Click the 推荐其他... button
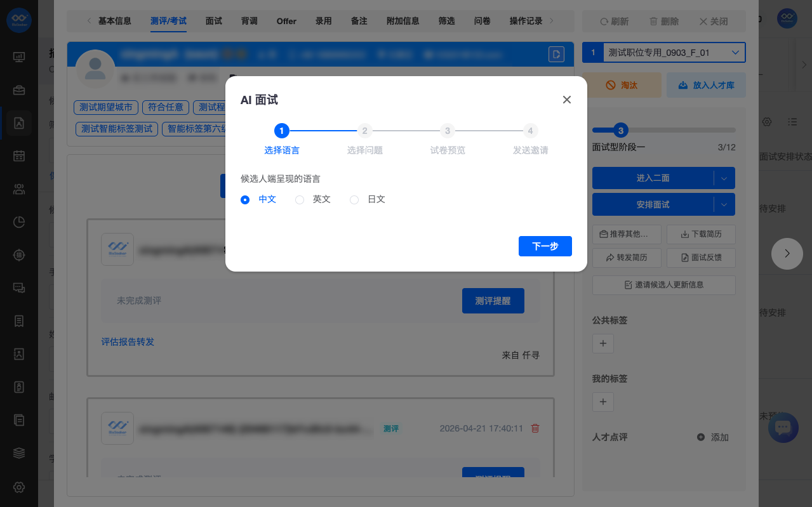This screenshot has width=812, height=507. pos(627,234)
